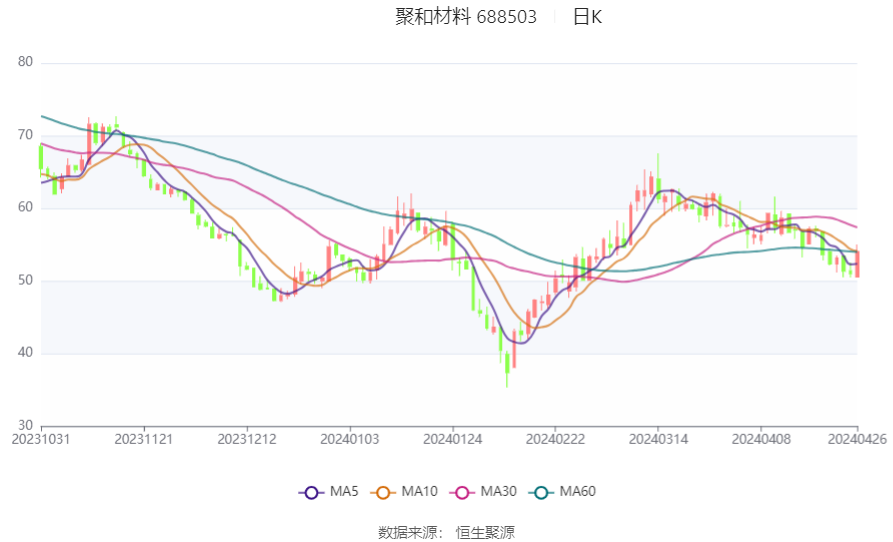This screenshot has width=893, height=542.
Task: Click the 20231031 date axis label
Action: pyautogui.click(x=40, y=440)
